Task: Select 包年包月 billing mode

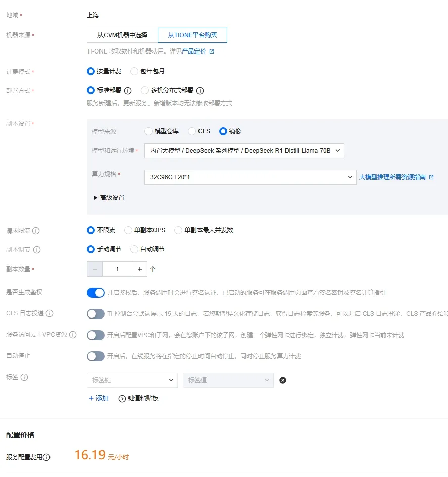Action: click(x=134, y=71)
